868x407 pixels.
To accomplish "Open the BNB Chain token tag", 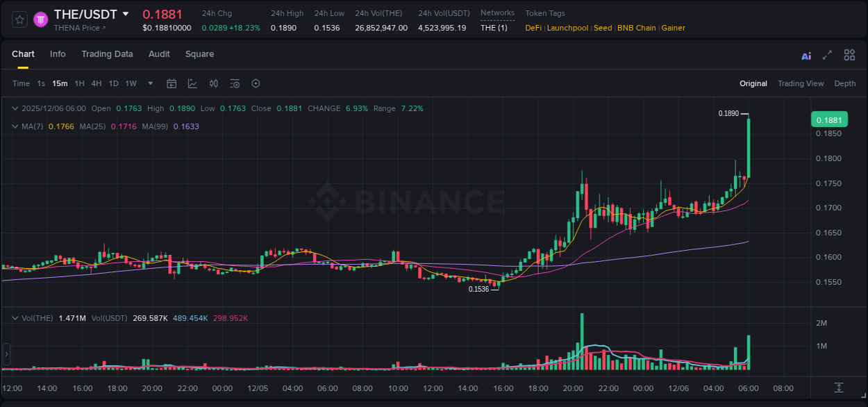I will tap(636, 28).
